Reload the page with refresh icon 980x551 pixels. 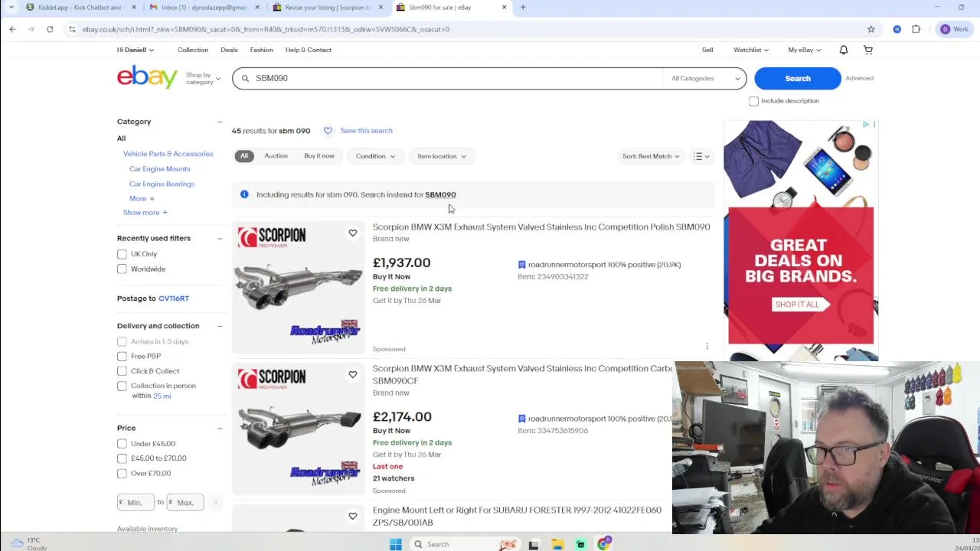coord(50,29)
